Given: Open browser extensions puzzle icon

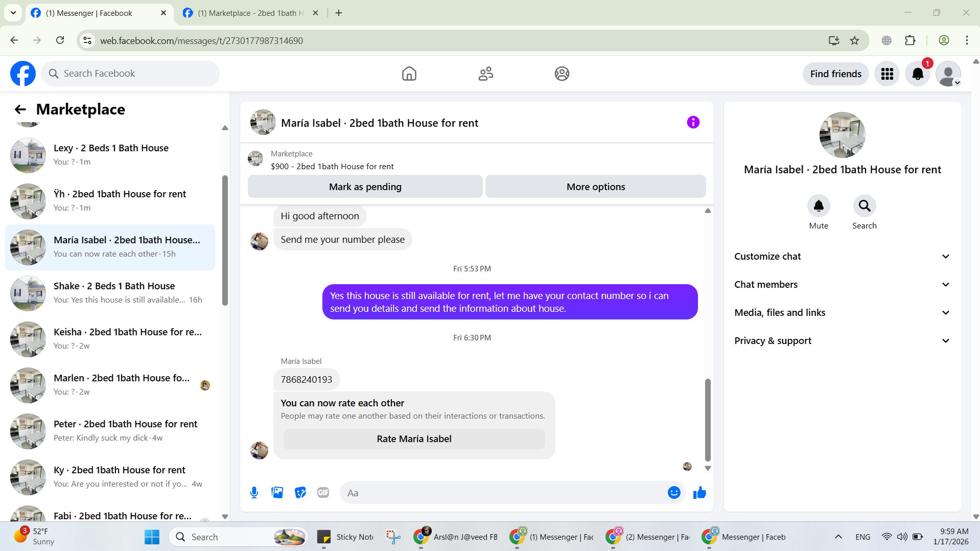Looking at the screenshot, I should coord(910,40).
